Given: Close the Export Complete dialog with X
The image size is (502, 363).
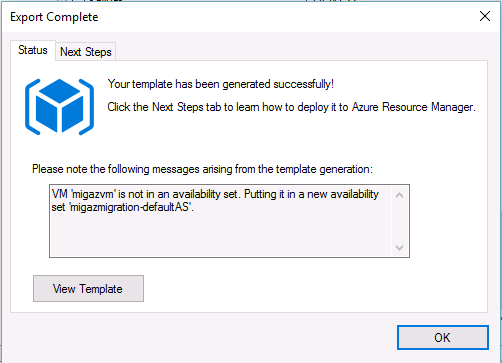Looking at the screenshot, I should [485, 16].
